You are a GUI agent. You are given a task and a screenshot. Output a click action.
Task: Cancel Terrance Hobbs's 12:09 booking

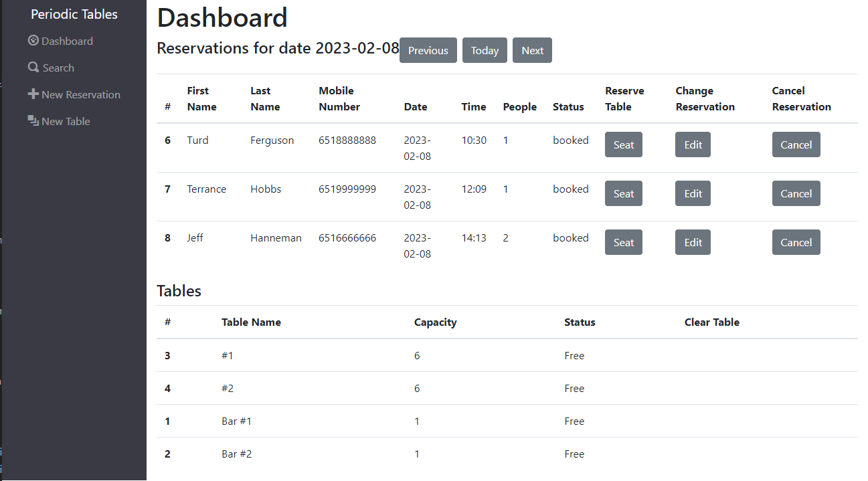tap(796, 193)
